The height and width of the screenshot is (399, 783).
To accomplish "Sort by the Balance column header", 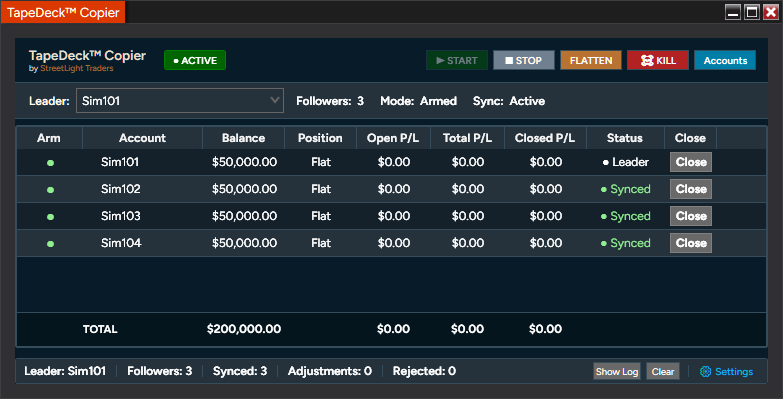I will 244,138.
